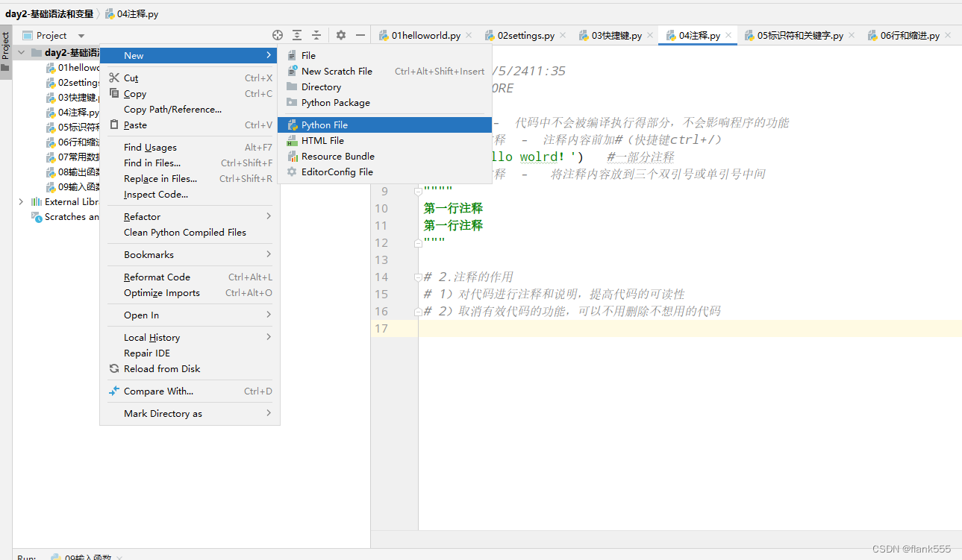Expand the Bookmarks submenu
962x560 pixels.
pos(190,254)
